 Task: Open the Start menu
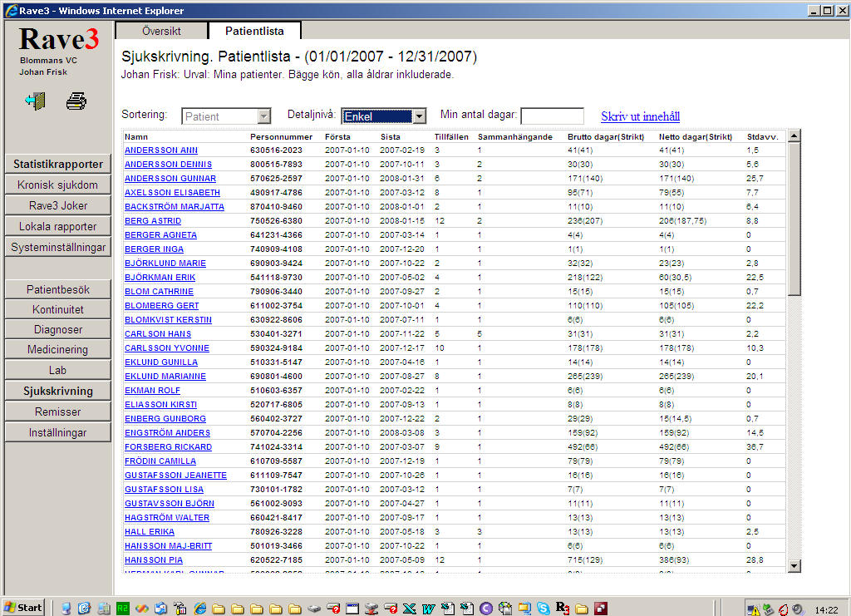tap(22, 608)
